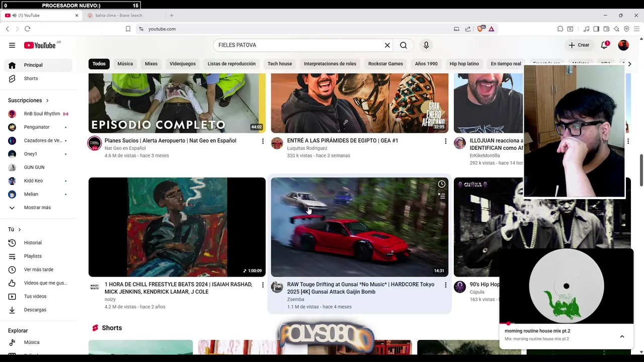The image size is (644, 362).
Task: Click inside the YouTube search field
Action: coord(299,45)
